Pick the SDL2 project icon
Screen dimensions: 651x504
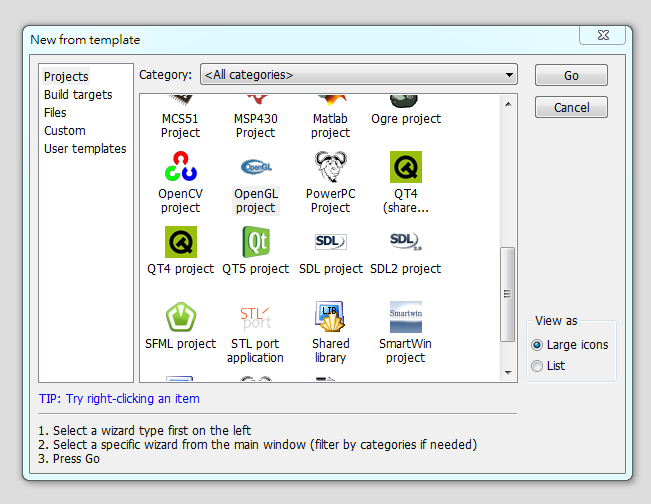point(406,241)
